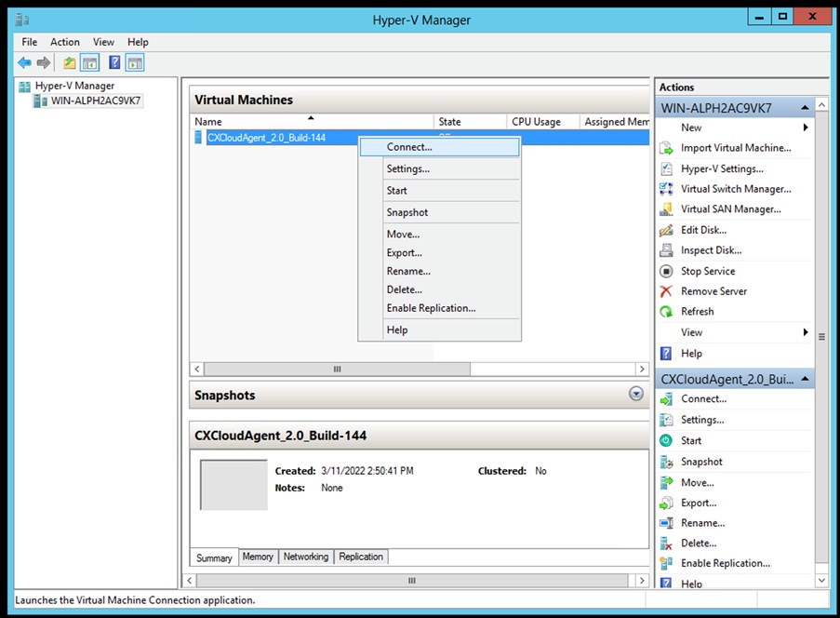Remove Server using the Actions pane

coord(715,290)
